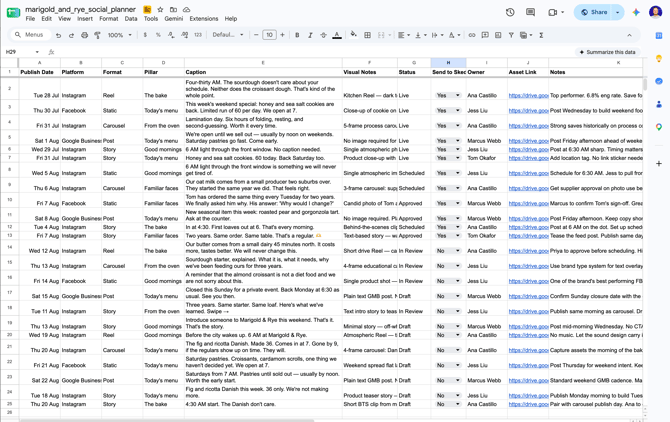Image resolution: width=670 pixels, height=422 pixels.
Task: Open the Extensions menu
Action: 204,19
